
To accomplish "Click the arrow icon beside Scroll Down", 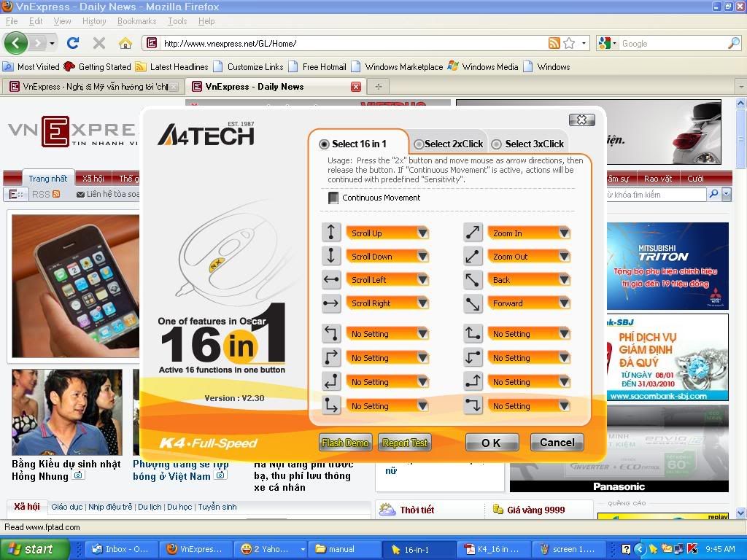I will coord(331,256).
